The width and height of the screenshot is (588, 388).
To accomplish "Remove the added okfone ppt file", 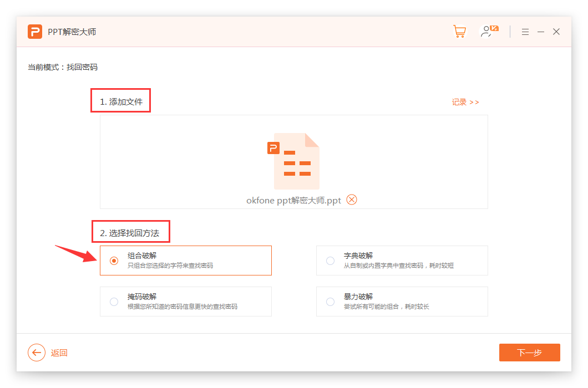I will [x=351, y=200].
